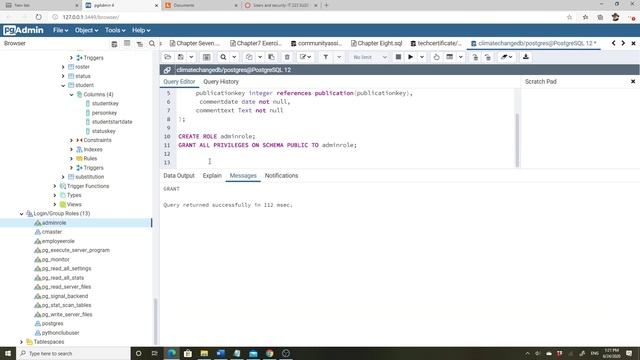Viewport: 640px width, 360px height.
Task: Open execute options dropdown arrow
Action: 422,57
